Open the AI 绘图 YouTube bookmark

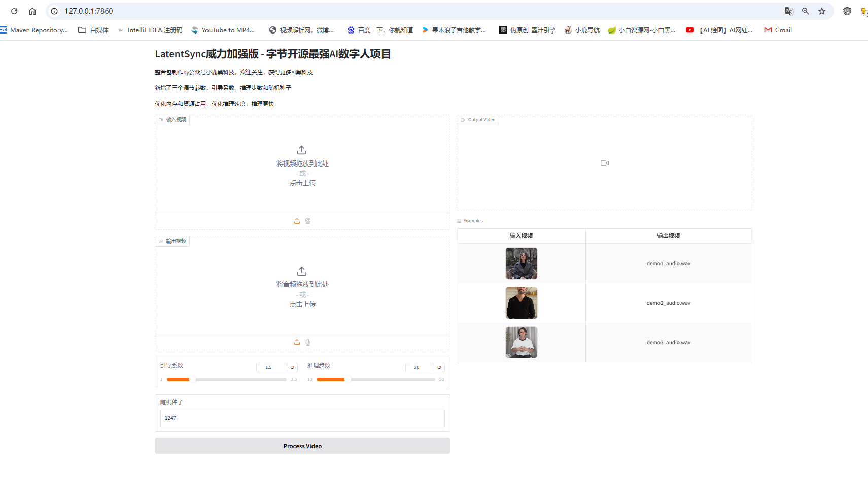coord(719,30)
